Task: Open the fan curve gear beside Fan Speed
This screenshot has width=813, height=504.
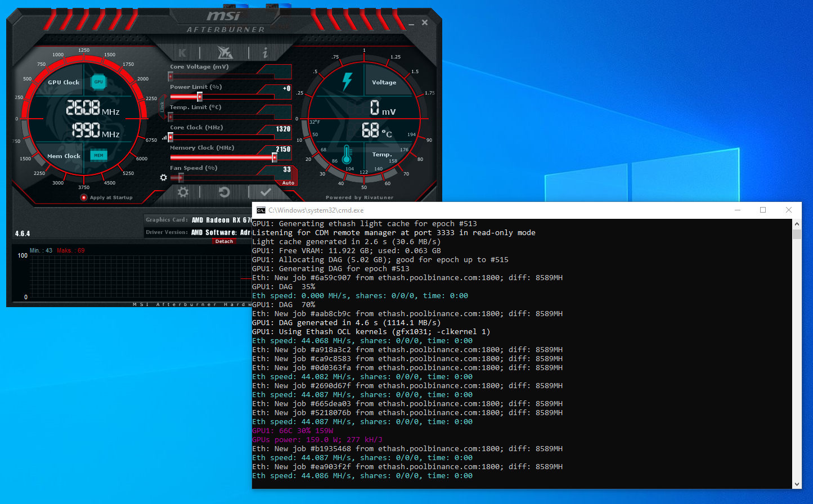Action: pyautogui.click(x=163, y=177)
